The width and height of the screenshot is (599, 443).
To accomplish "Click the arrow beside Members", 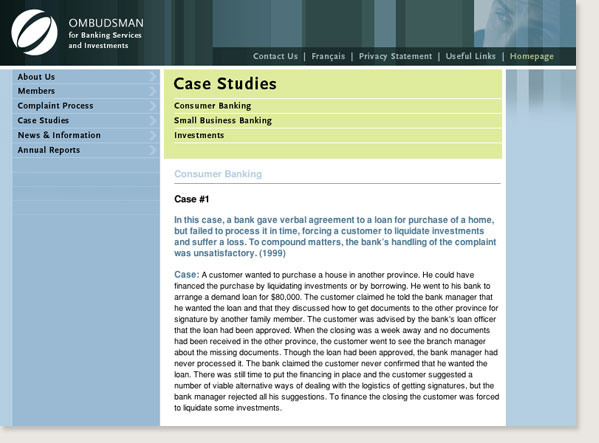I will [x=153, y=91].
